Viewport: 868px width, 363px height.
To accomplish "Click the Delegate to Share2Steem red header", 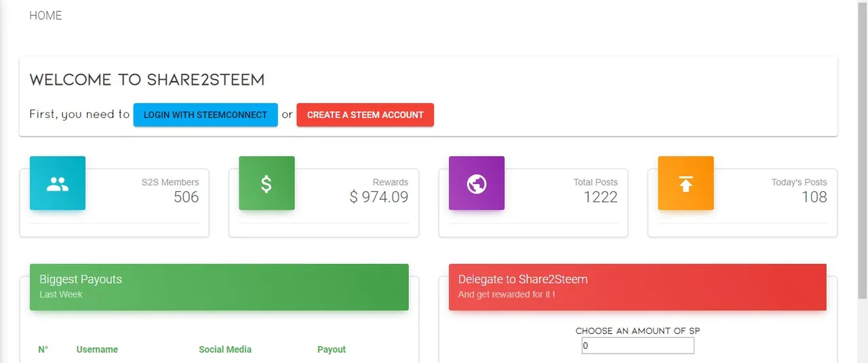I will tap(637, 287).
